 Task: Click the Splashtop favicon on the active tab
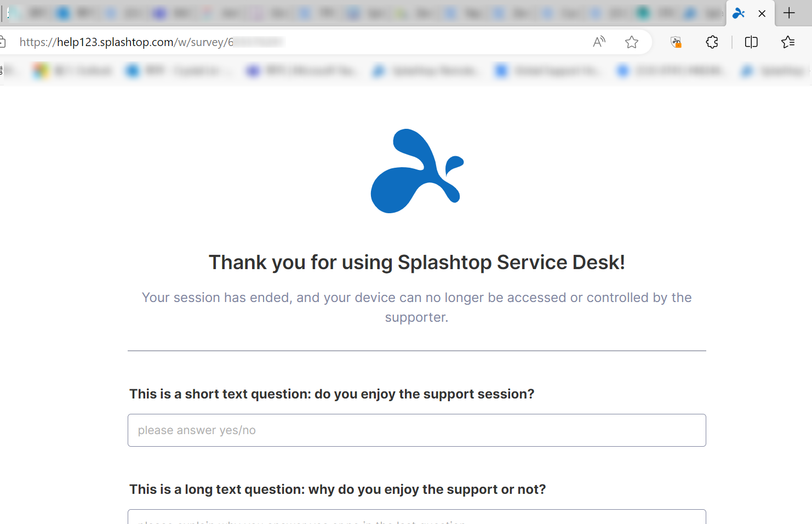739,13
